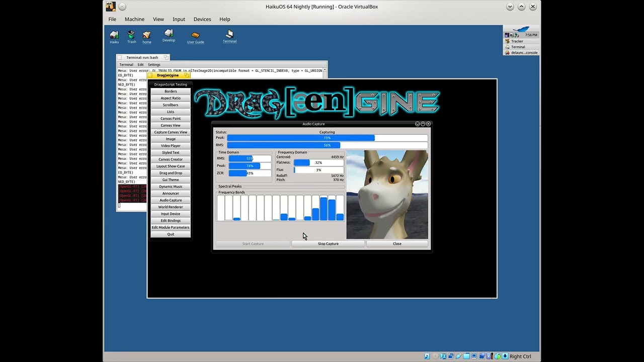The height and width of the screenshot is (362, 644).
Task: Open the Drag and Drop test
Action: coord(171,173)
